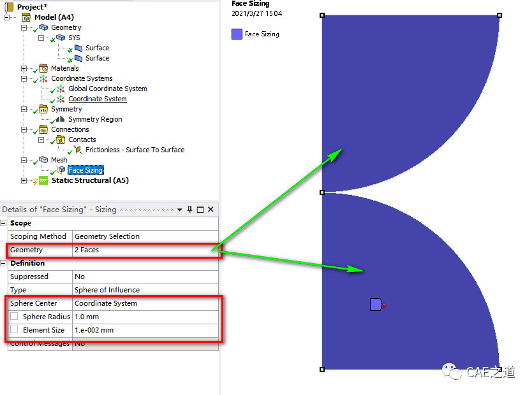Image resolution: width=532 pixels, height=395 pixels.
Task: Pin the Details panel
Action: 189,210
